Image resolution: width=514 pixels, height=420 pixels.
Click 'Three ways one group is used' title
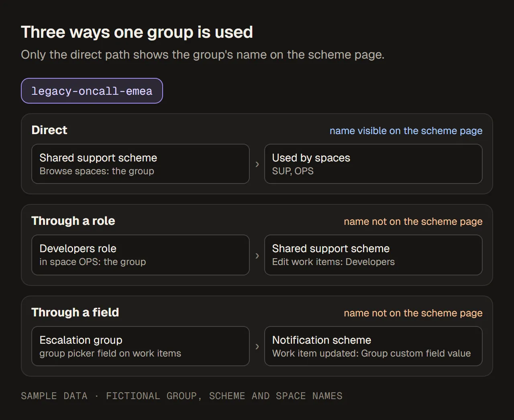coord(137,32)
